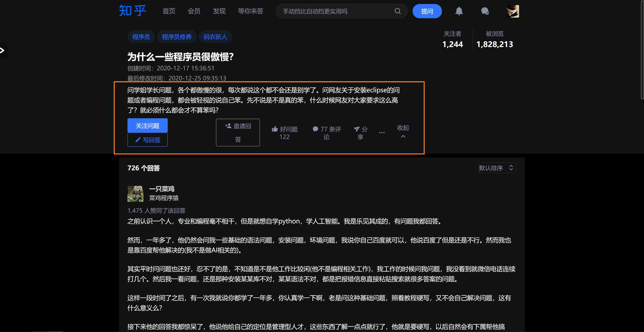The image size is (644, 332).
Task: Open the default sort dropdown
Action: pyautogui.click(x=497, y=168)
